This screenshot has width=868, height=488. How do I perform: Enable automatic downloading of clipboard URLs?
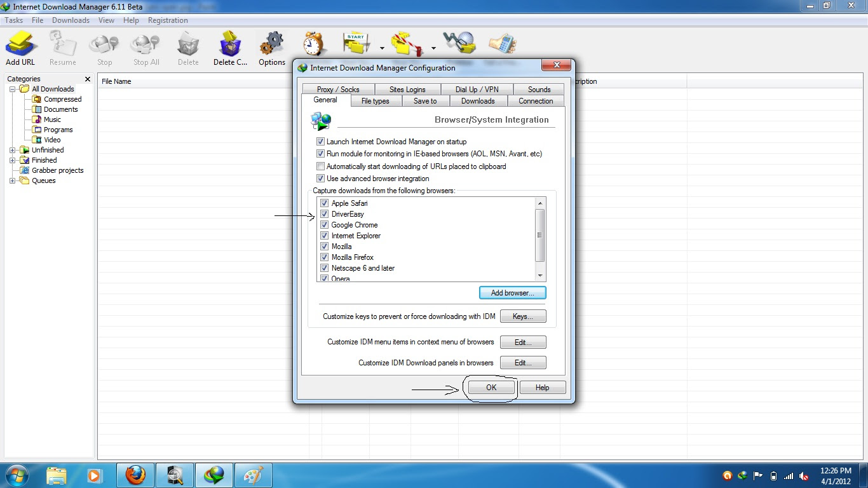pyautogui.click(x=321, y=166)
